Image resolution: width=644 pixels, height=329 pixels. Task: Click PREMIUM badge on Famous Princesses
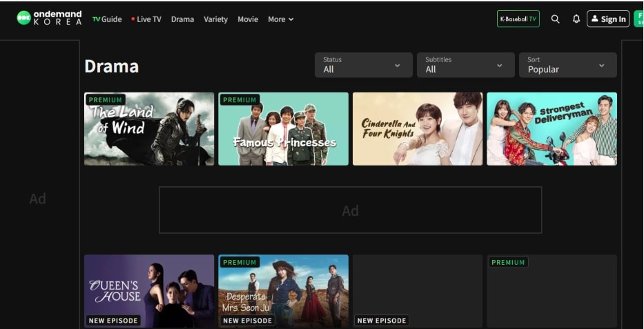coord(240,100)
